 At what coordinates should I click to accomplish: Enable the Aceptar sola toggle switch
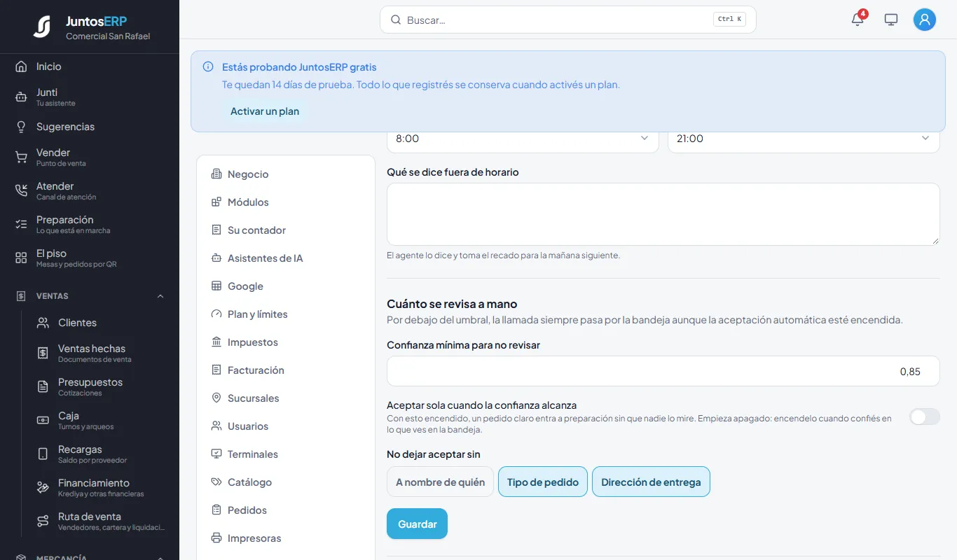924,417
